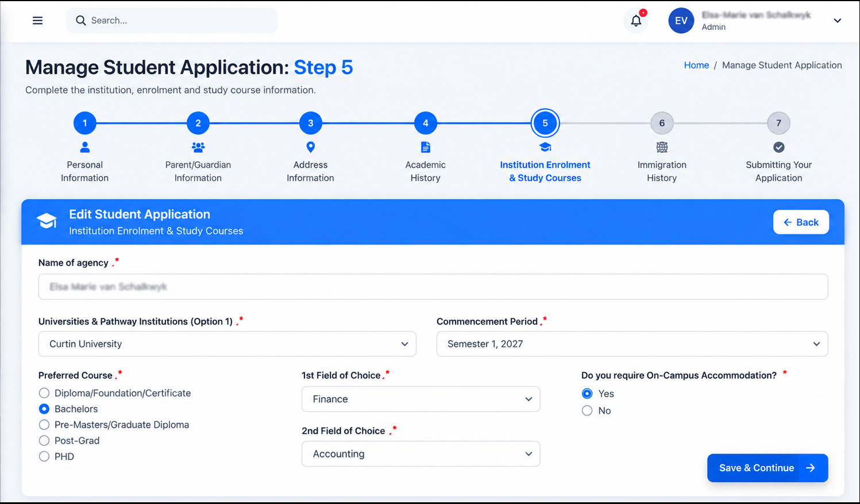Choose No for on-campus accommodation
The height and width of the screenshot is (504, 860).
[587, 410]
